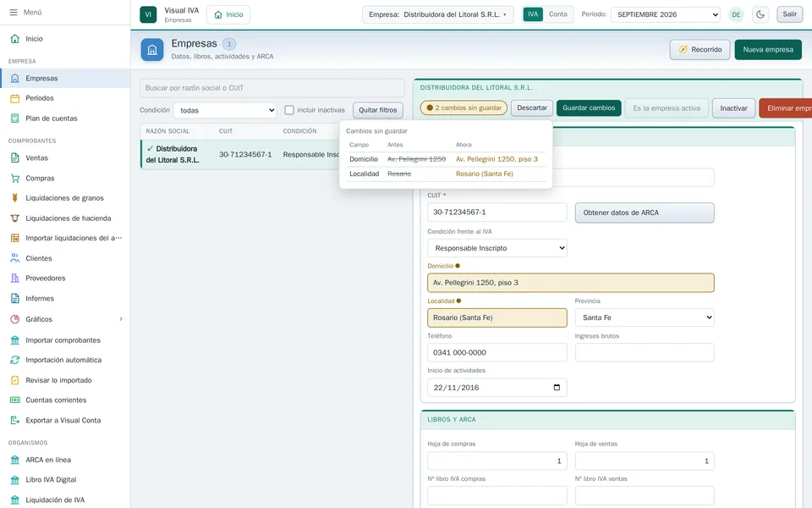The width and height of the screenshot is (812, 508).
Task: Open Condición frente al IVA dropdown
Action: pyautogui.click(x=497, y=248)
